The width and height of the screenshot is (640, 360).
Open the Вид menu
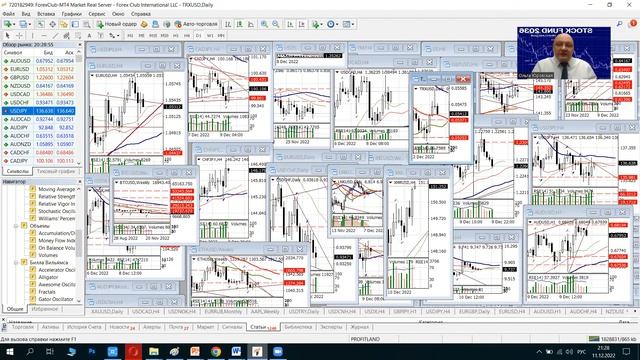coord(26,14)
